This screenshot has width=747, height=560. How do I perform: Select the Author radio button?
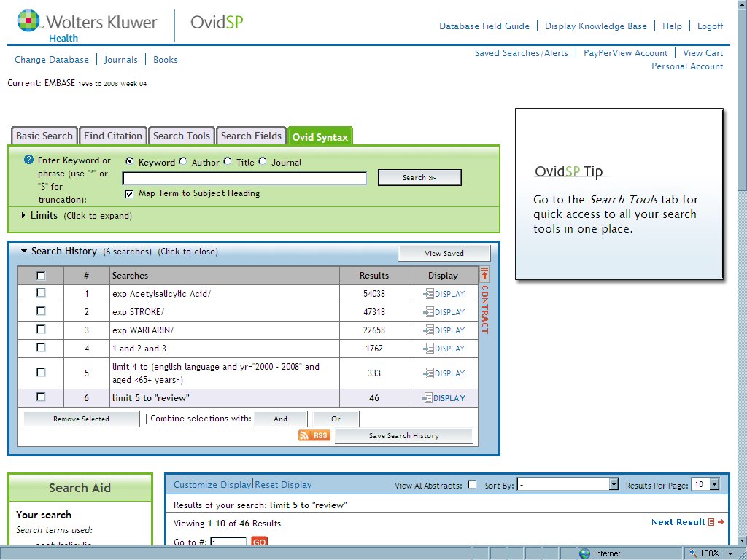coord(183,161)
